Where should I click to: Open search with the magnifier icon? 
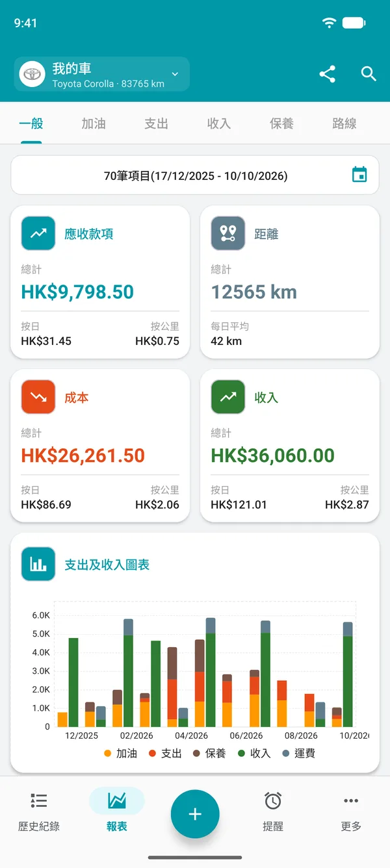pos(369,74)
